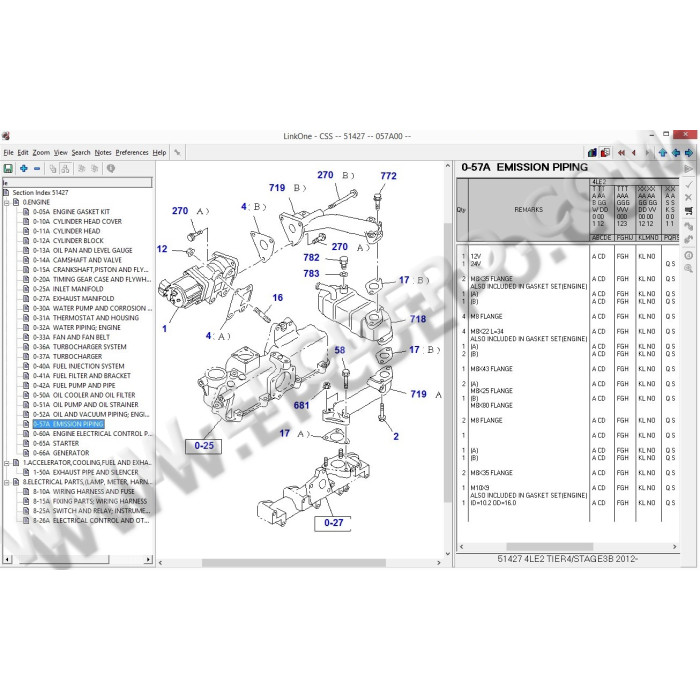Viewport: 700px width, 700px height.
Task: Open the Notes menu
Action: click(x=103, y=153)
